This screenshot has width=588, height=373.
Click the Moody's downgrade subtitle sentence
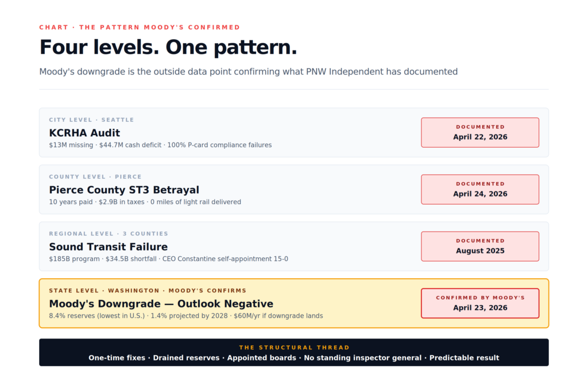(x=248, y=72)
